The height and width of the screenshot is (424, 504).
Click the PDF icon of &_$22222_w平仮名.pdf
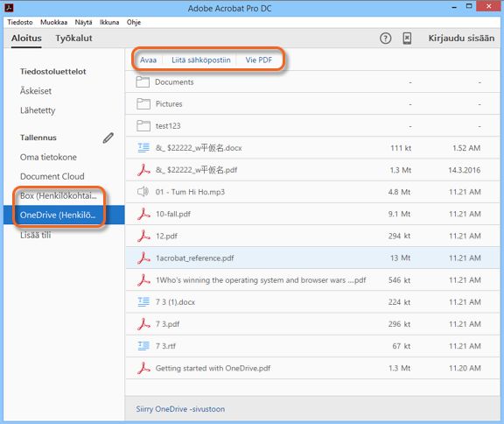coord(143,170)
